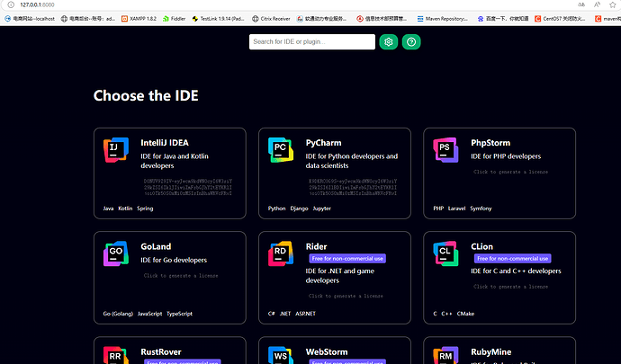Image resolution: width=621 pixels, height=364 pixels.
Task: Click the GoLand GO logo
Action: click(x=116, y=253)
